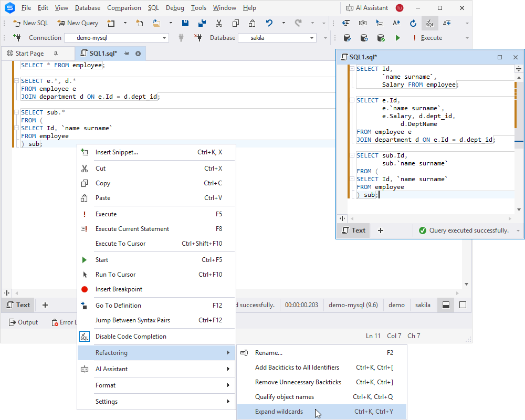Choose Rename in the Refactoring submenu
525x420 pixels.
pos(322,353)
